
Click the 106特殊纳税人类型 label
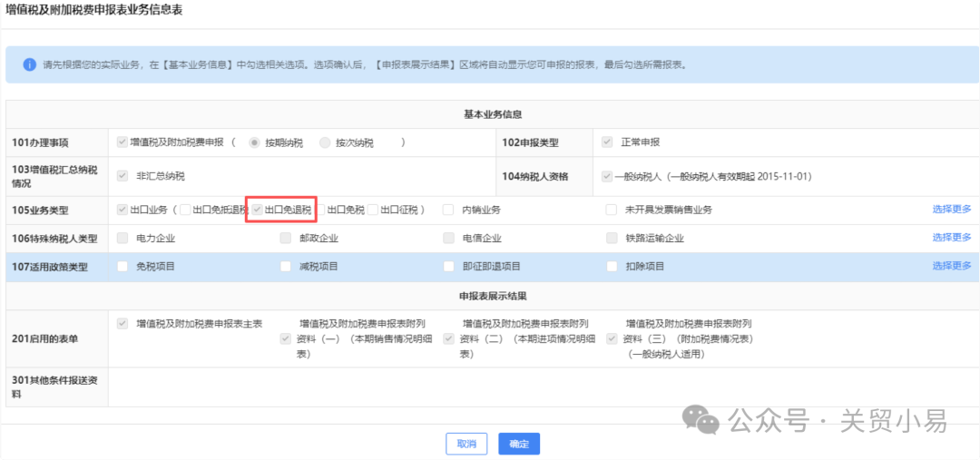[x=54, y=238]
